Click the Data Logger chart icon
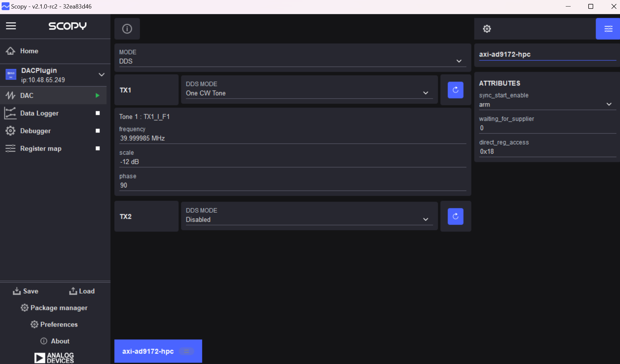The height and width of the screenshot is (364, 620). (10, 113)
